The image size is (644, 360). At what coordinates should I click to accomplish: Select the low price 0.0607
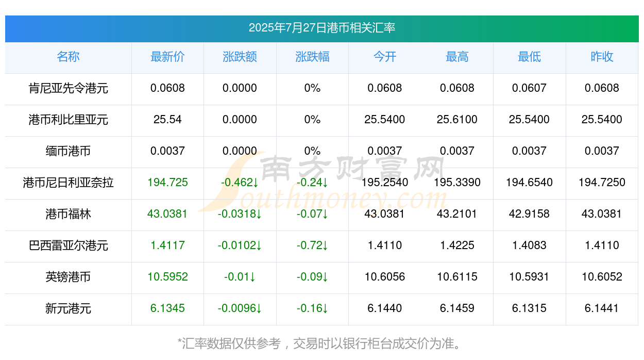(529, 88)
